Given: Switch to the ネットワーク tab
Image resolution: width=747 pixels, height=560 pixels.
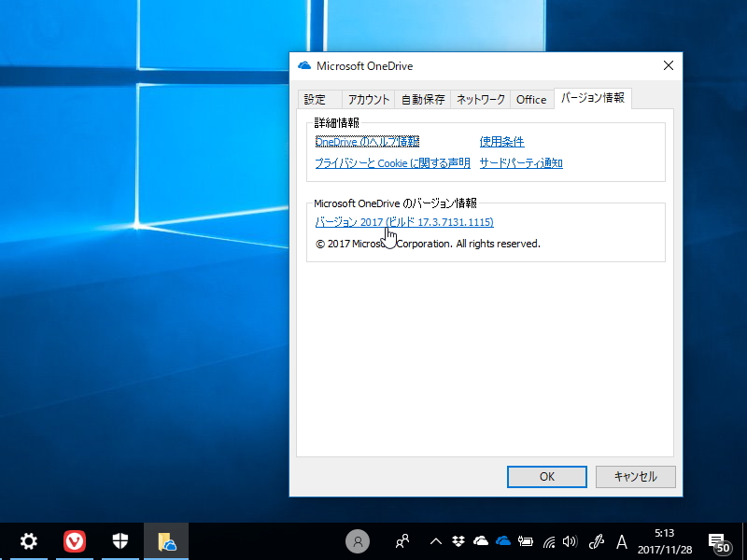Looking at the screenshot, I should coord(480,100).
